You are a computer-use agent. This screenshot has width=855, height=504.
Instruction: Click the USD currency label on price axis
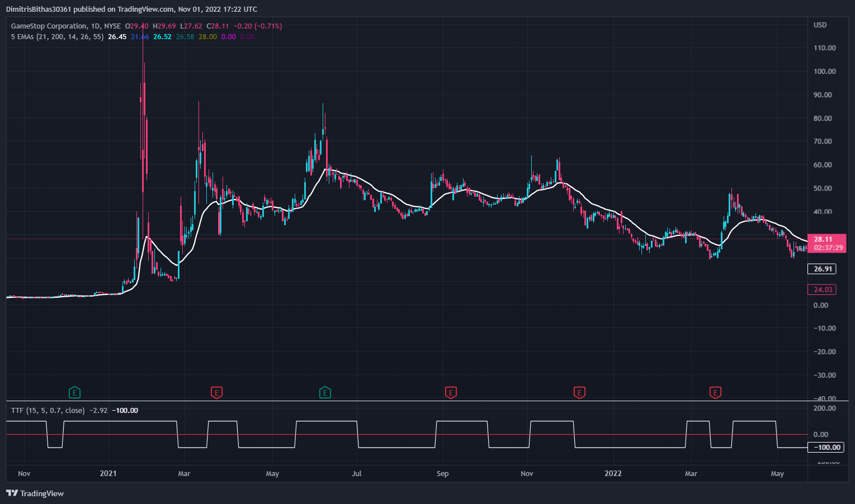(x=820, y=25)
